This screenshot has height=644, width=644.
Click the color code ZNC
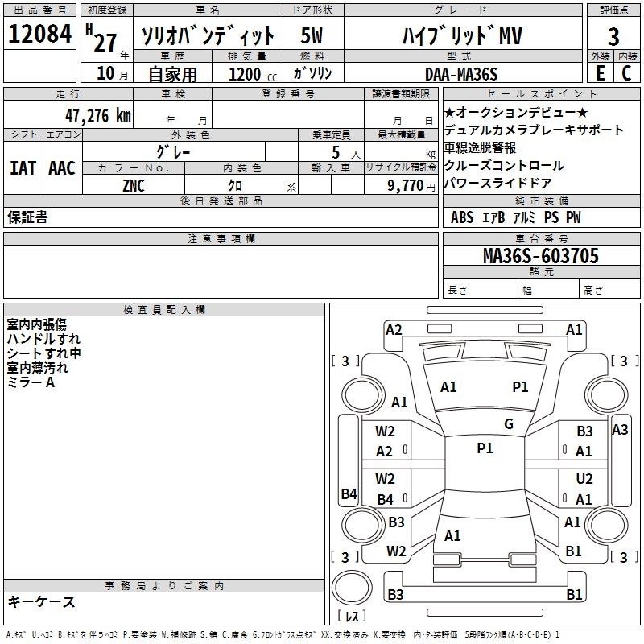coord(134,184)
